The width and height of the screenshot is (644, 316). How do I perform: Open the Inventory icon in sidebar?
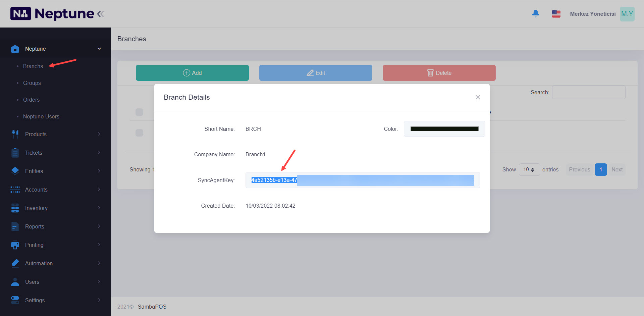pos(15,208)
